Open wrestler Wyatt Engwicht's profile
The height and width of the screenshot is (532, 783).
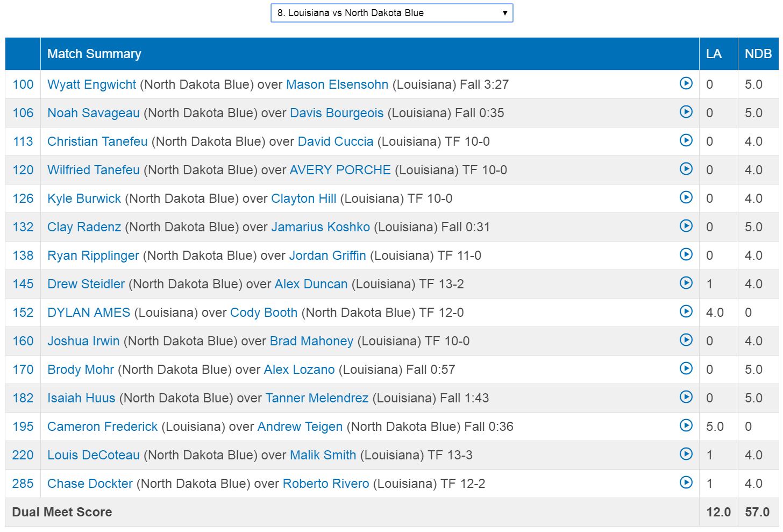coord(92,84)
